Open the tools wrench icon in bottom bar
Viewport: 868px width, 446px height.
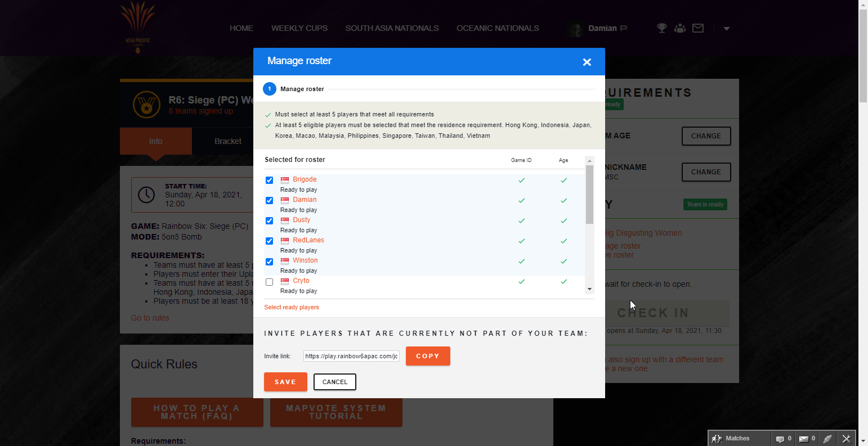pos(846,439)
